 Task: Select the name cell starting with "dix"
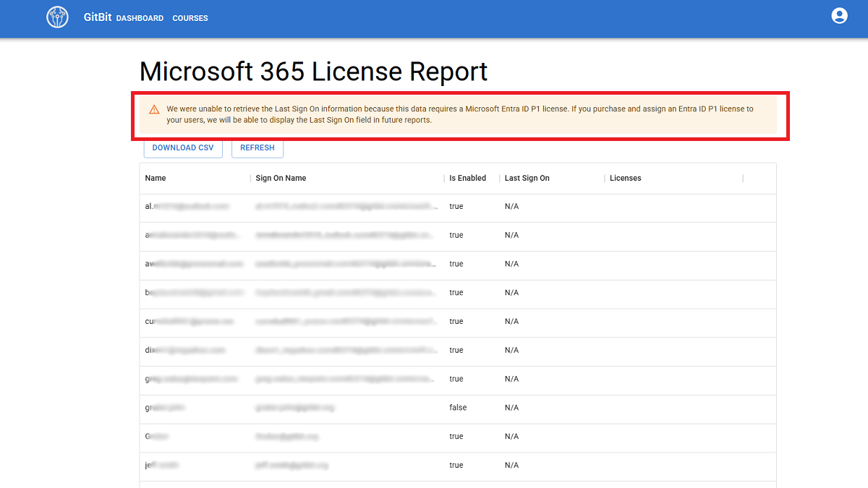pyautogui.click(x=184, y=350)
